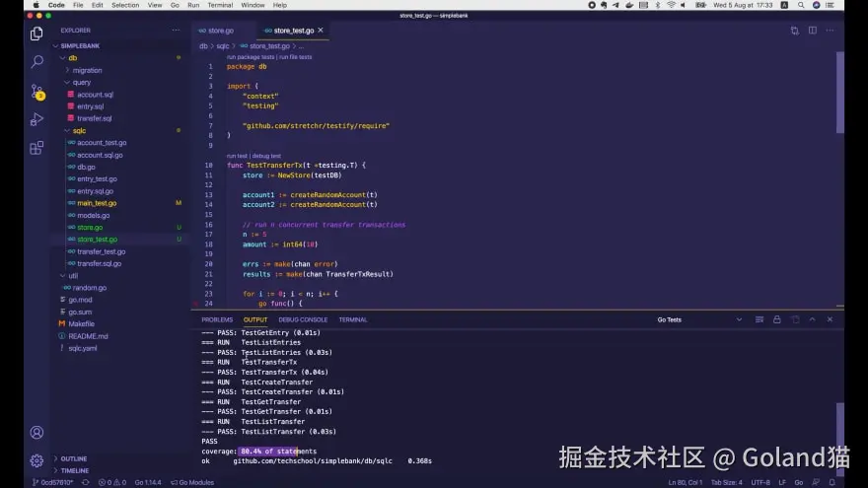
Task: Click the editor vertical scrollbar
Action: click(x=839, y=93)
